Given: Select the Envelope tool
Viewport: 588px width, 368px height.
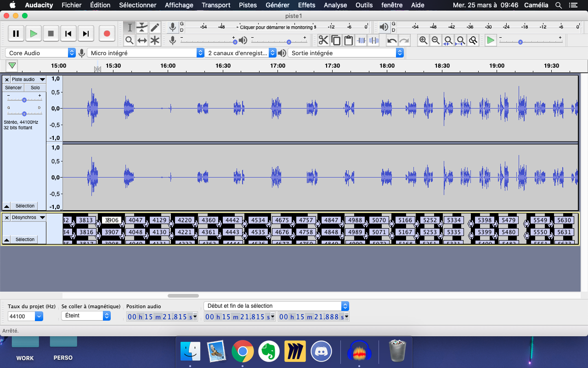Looking at the screenshot, I should (142, 27).
